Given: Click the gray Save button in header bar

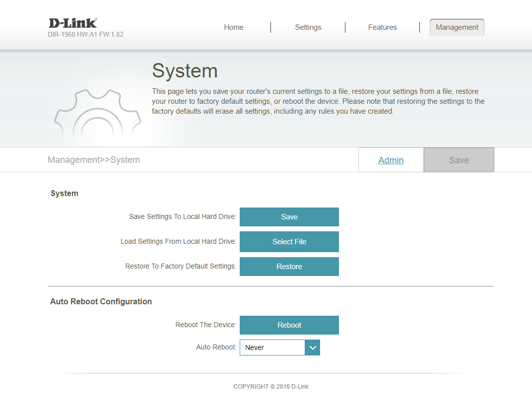Looking at the screenshot, I should 459,160.
